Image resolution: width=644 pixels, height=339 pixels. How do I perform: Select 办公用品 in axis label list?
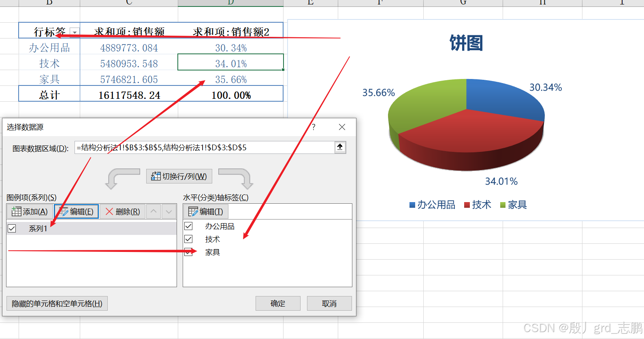220,226
